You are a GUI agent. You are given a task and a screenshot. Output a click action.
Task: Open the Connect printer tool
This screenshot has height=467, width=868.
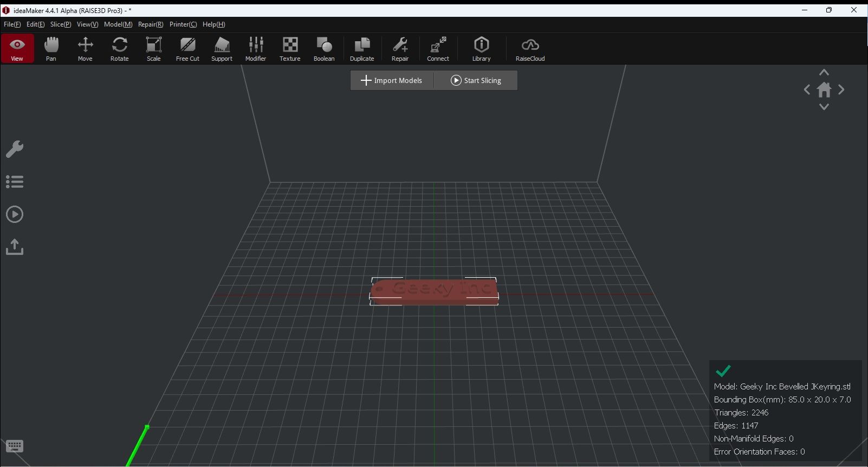[x=438, y=48]
